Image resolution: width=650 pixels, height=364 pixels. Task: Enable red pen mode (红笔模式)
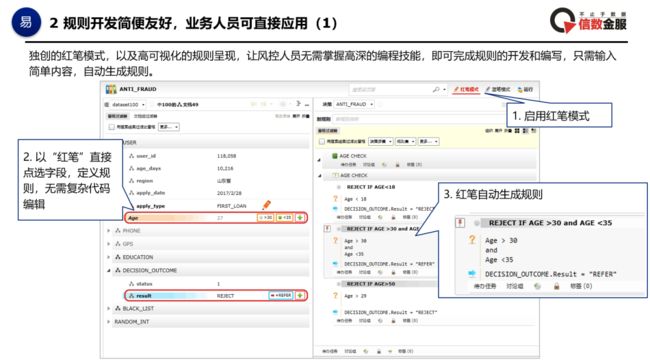pos(466,90)
